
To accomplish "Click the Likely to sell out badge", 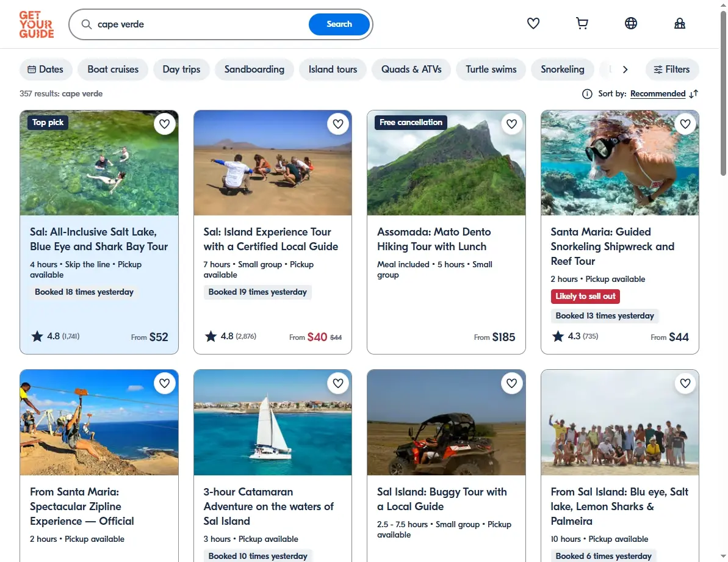I will [585, 296].
